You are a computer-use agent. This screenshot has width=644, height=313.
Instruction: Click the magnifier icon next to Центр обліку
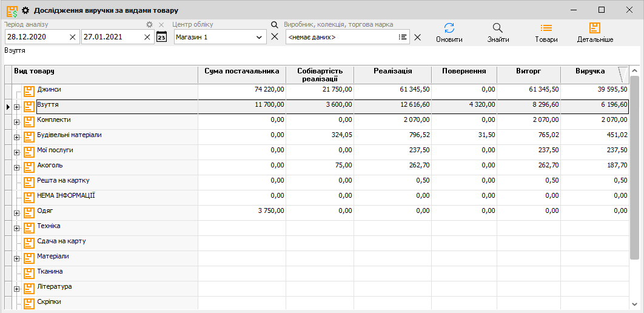tap(275, 25)
